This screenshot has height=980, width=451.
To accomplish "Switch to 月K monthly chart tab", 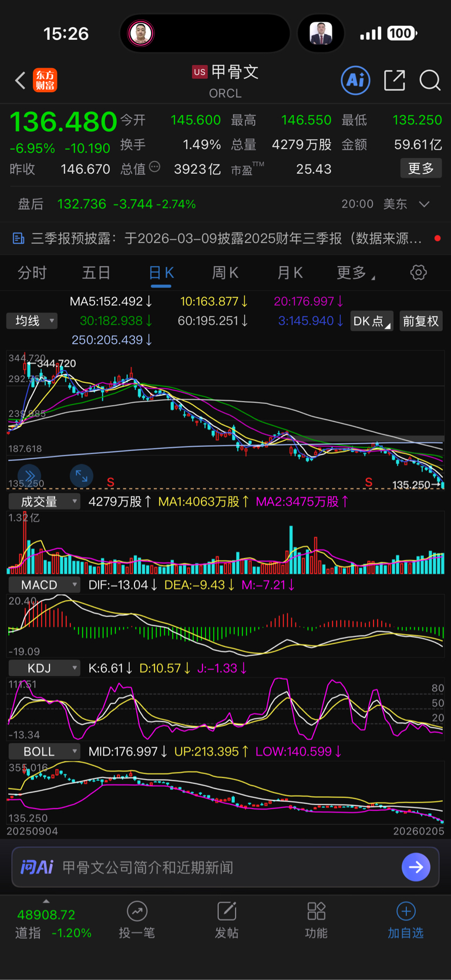I will click(x=290, y=272).
